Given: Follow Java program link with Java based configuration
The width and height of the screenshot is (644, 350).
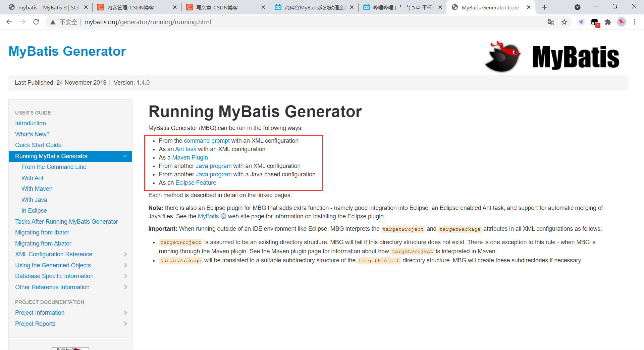Looking at the screenshot, I should pos(214,174).
